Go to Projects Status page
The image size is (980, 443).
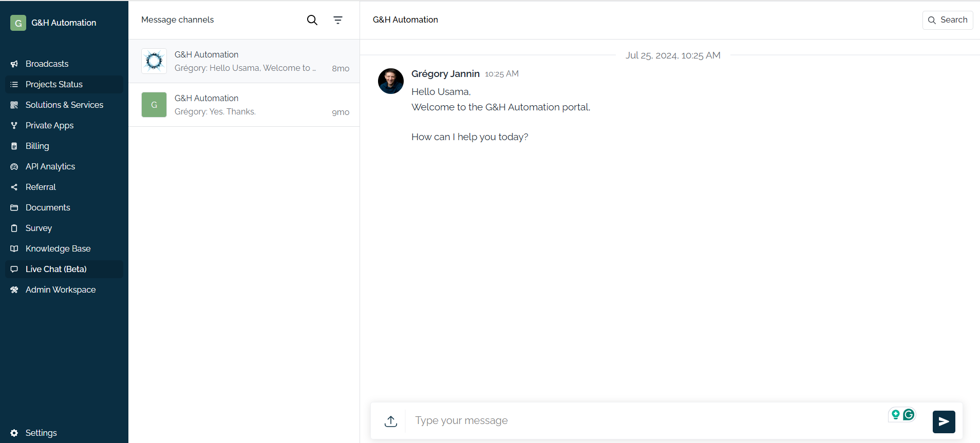pyautogui.click(x=54, y=84)
